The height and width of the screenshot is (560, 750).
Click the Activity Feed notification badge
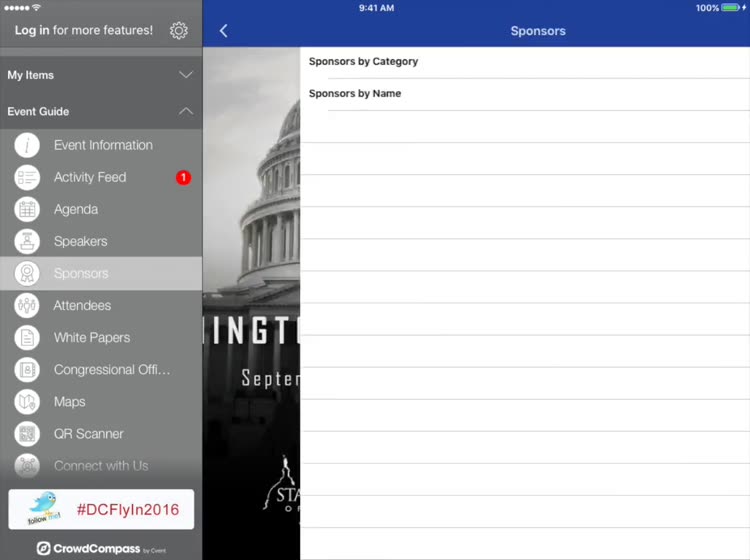point(183,178)
